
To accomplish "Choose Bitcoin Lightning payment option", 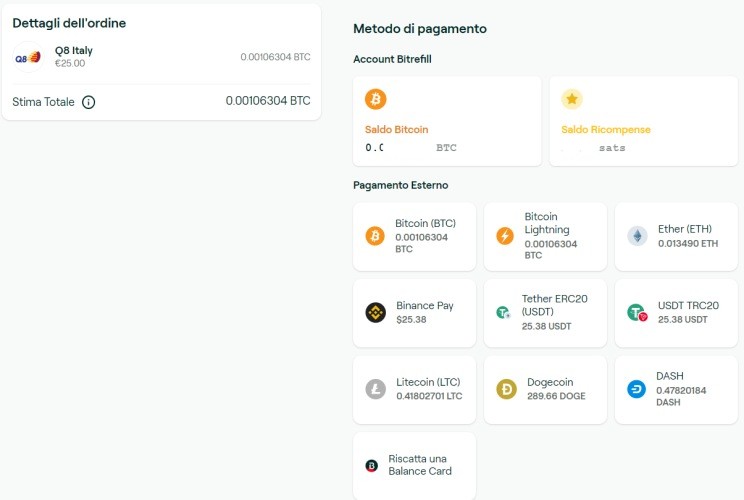I will coord(545,237).
